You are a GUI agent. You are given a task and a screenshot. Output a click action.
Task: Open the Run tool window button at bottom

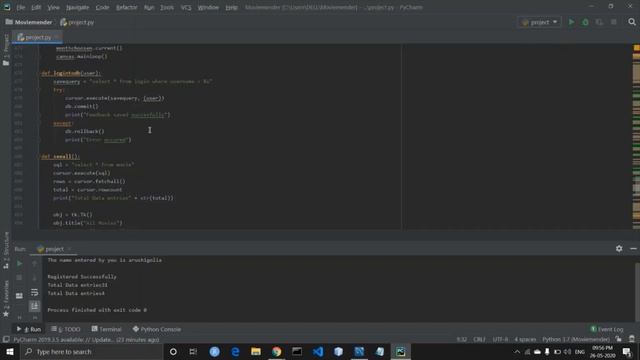point(29,329)
